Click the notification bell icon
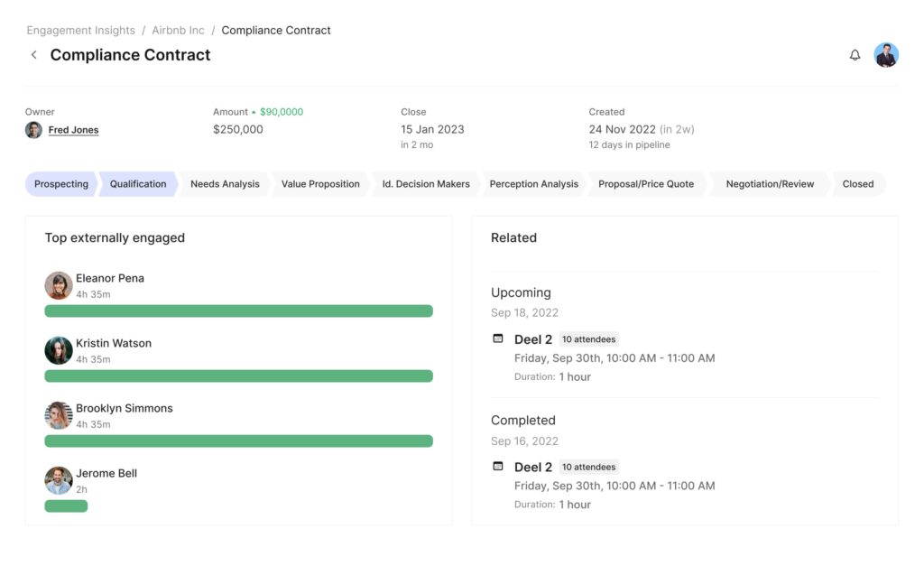Screen dimensions: 924x575 point(855,54)
